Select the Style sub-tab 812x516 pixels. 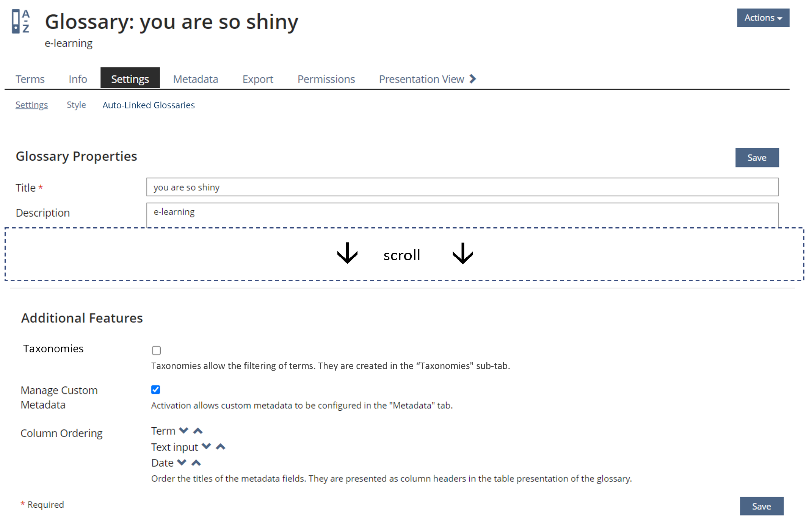pos(76,105)
